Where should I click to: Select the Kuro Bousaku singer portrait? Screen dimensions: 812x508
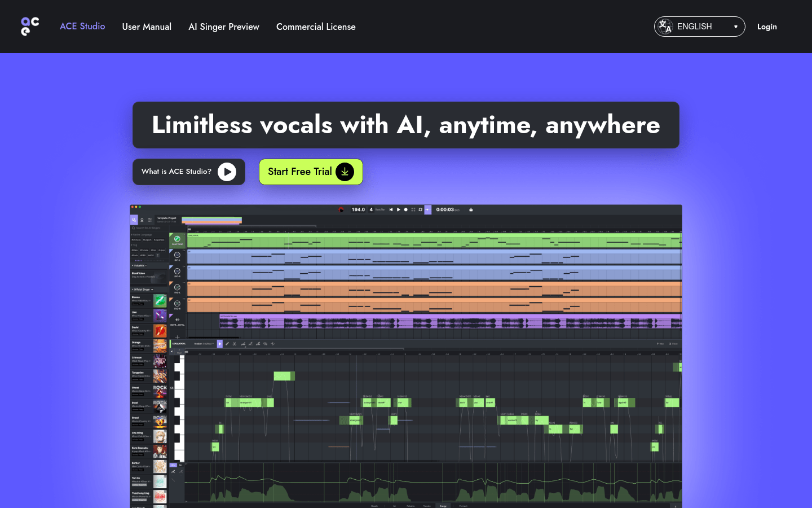coord(160,452)
